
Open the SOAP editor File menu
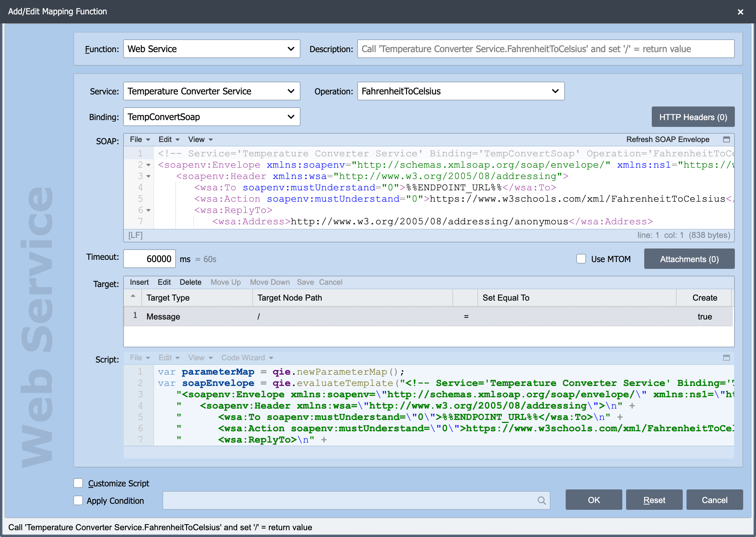pos(140,139)
